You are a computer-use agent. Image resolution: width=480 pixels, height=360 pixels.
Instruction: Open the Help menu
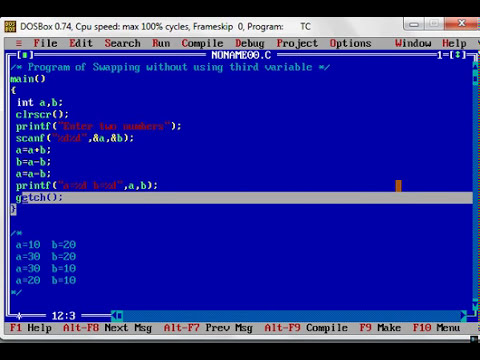tap(454, 43)
